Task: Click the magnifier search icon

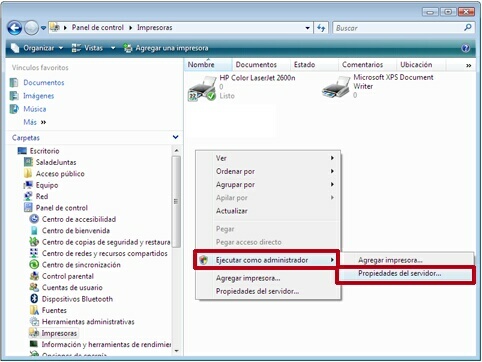Action: point(468,28)
